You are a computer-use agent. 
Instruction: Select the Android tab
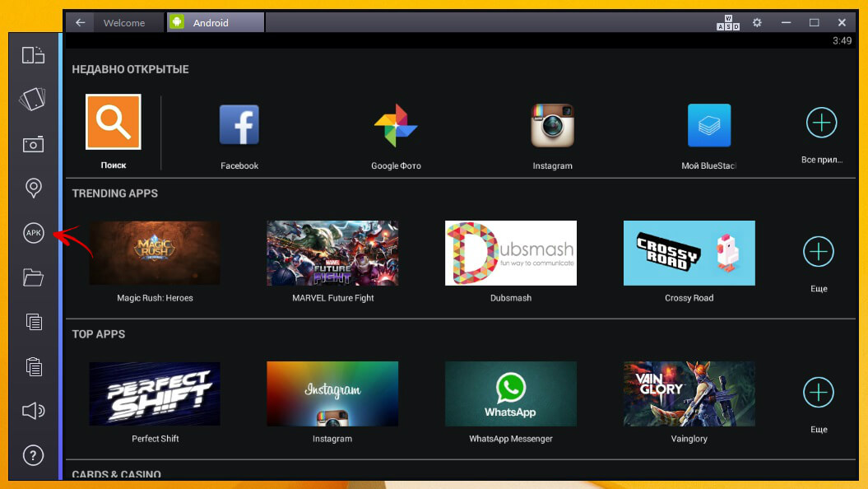tap(215, 22)
